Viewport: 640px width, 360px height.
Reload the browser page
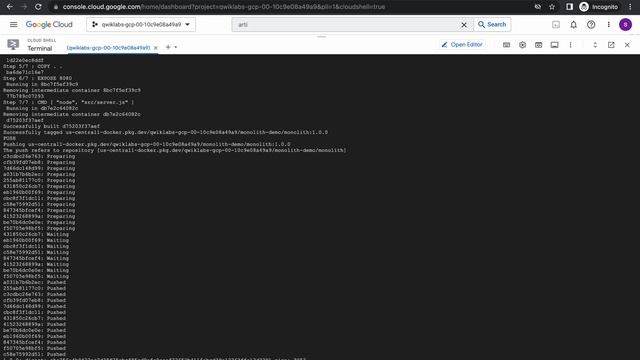(x=38, y=7)
